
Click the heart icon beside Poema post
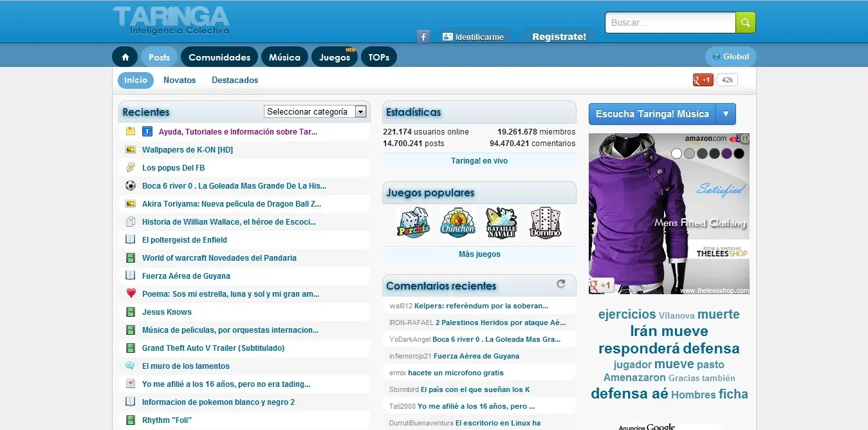click(x=131, y=294)
